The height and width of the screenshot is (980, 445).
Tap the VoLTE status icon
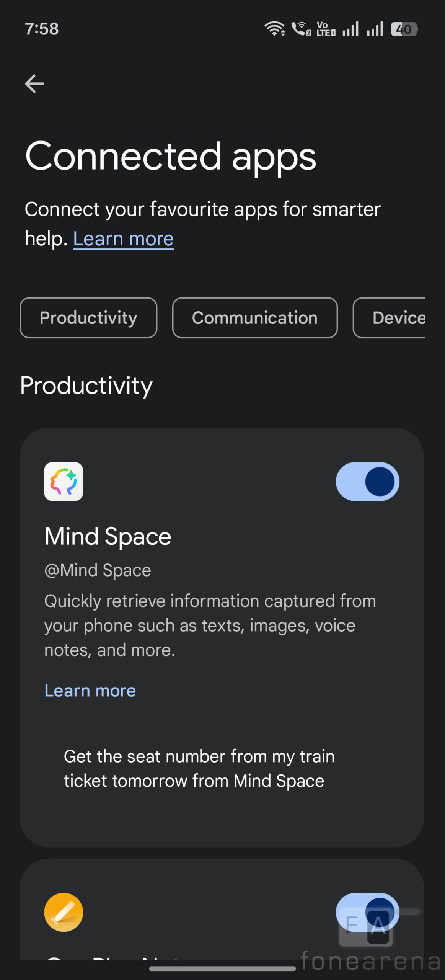[326, 29]
